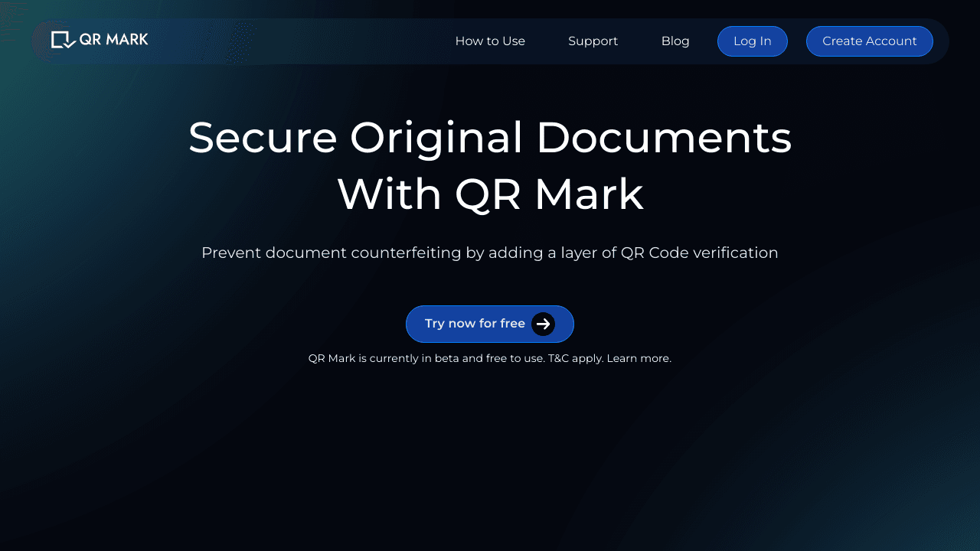Click the "T&C apply" text
Image resolution: width=980 pixels, height=551 pixels.
[575, 358]
